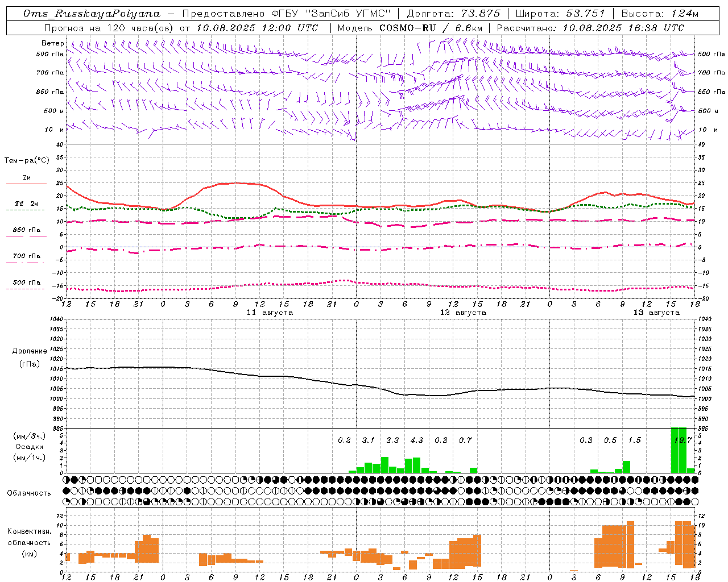The image size is (728, 582).
Task: Select the forecast start 10.08.2025 12:00 UTC
Action: 258,28
